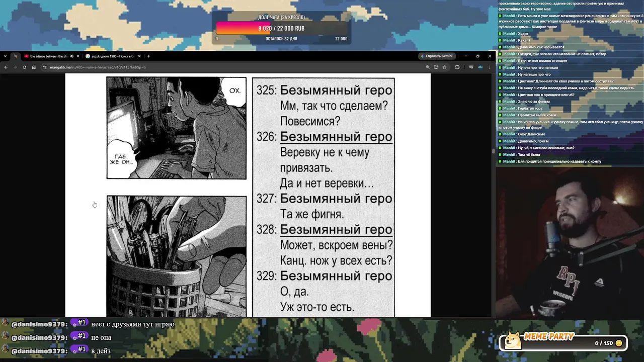This screenshot has height=362, width=644.
Task: Go back to the previous page
Action: pyautogui.click(x=6, y=67)
